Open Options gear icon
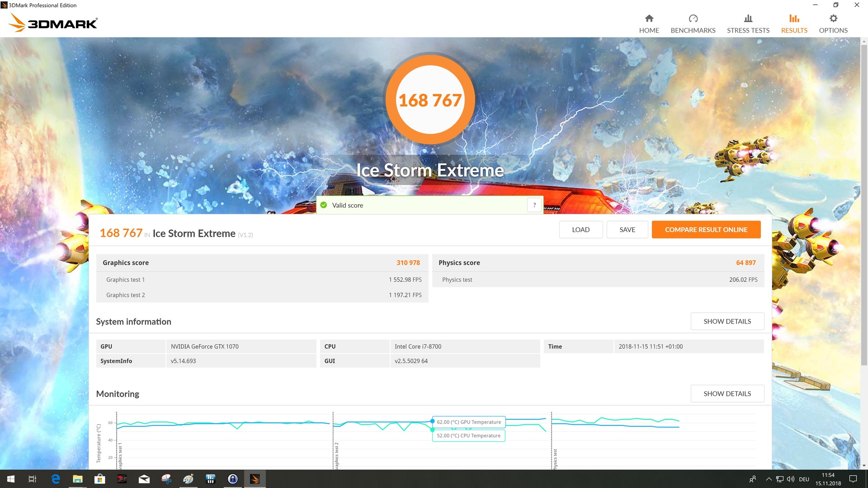The image size is (868, 488). (833, 19)
